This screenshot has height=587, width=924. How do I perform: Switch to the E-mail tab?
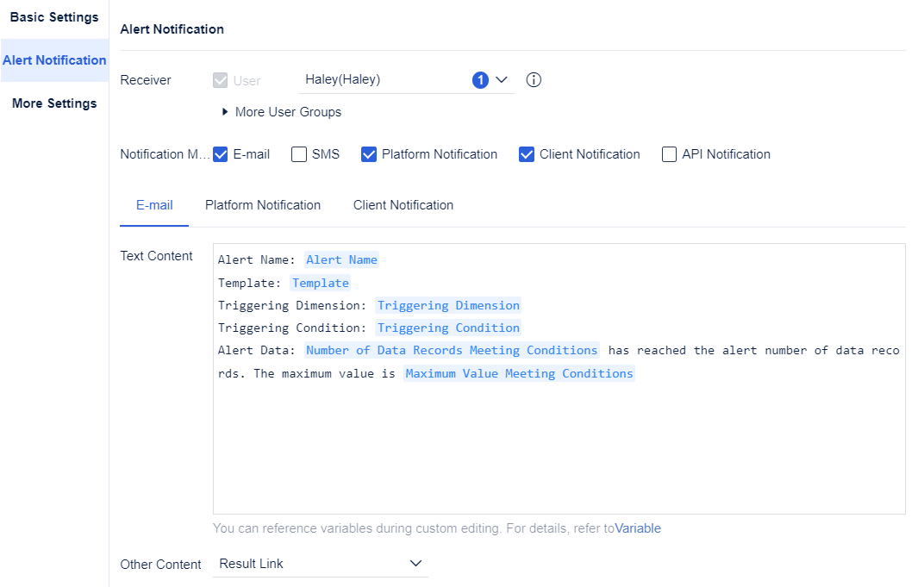coord(154,205)
